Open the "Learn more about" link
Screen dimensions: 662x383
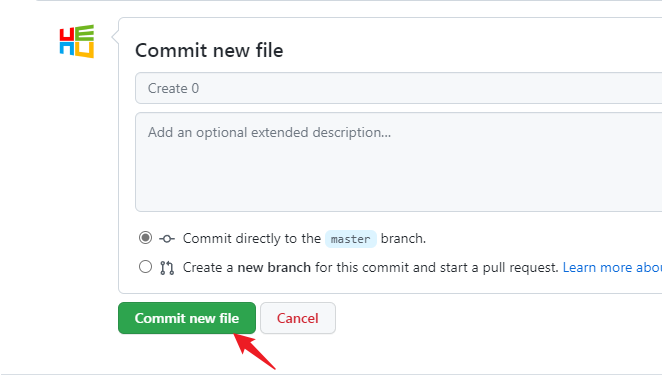[x=612, y=267]
